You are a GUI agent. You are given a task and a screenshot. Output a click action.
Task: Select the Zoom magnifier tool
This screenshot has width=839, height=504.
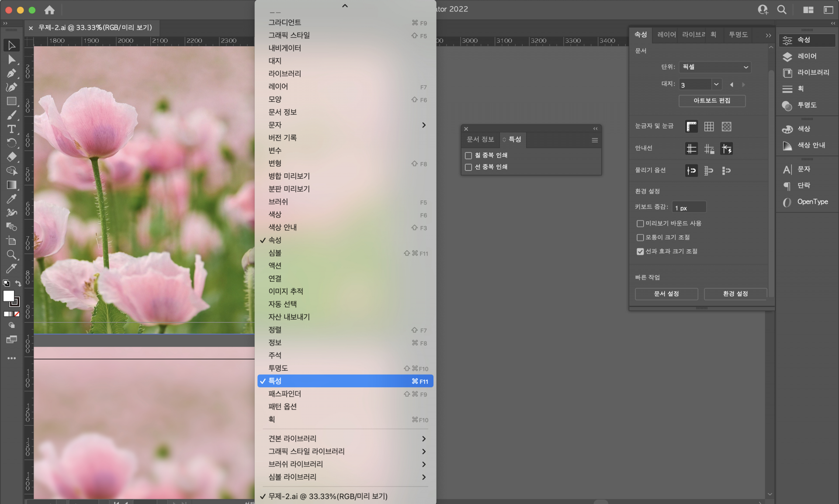tap(12, 255)
